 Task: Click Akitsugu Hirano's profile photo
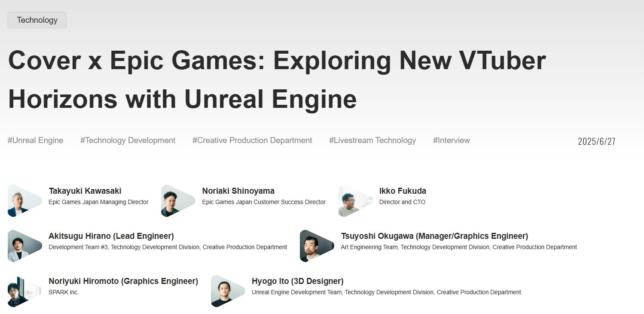click(24, 246)
